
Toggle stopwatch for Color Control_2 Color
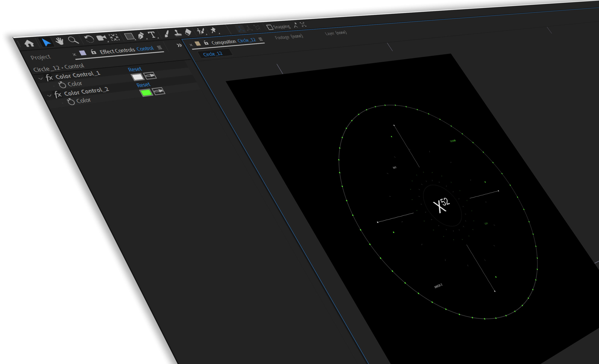71,101
